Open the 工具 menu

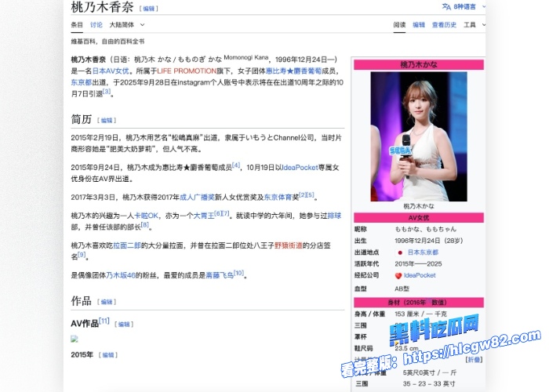[x=470, y=25]
